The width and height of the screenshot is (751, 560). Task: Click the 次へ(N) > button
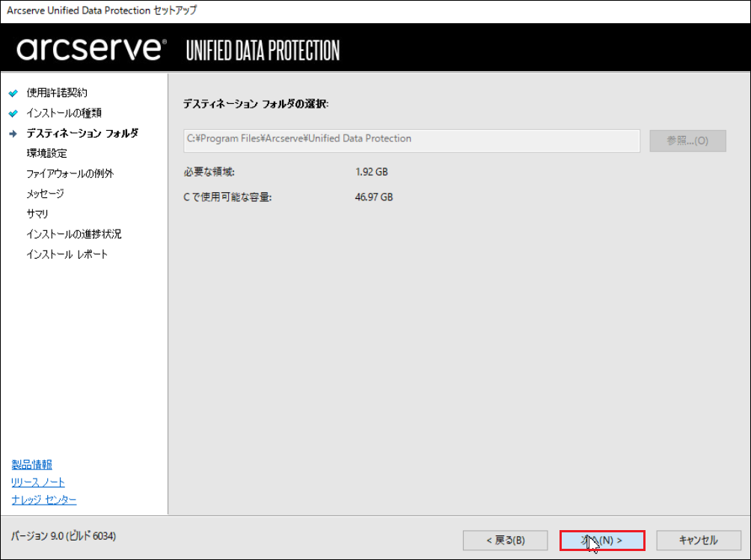tap(602, 541)
